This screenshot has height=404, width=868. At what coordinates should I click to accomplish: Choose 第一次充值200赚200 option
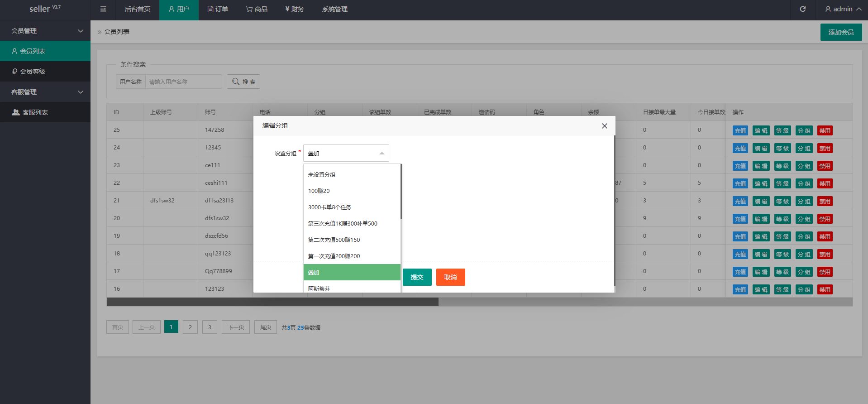pos(352,256)
